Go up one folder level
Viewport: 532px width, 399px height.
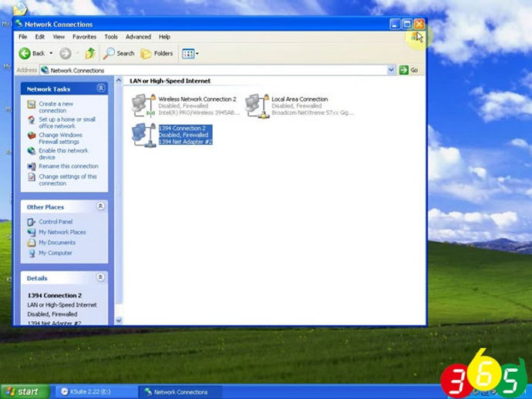pos(90,53)
